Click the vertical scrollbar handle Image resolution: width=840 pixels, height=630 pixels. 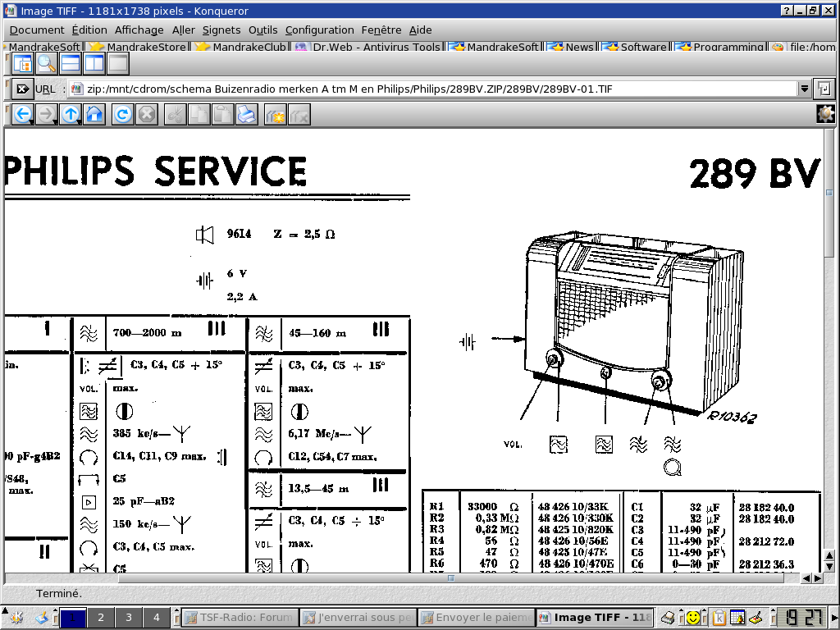(829, 192)
